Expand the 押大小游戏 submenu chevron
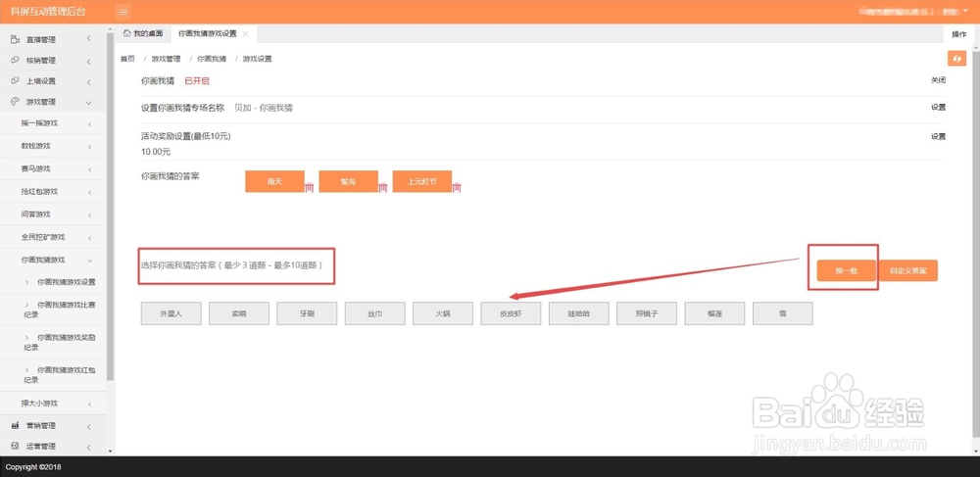This screenshot has width=980, height=477. coord(89,404)
